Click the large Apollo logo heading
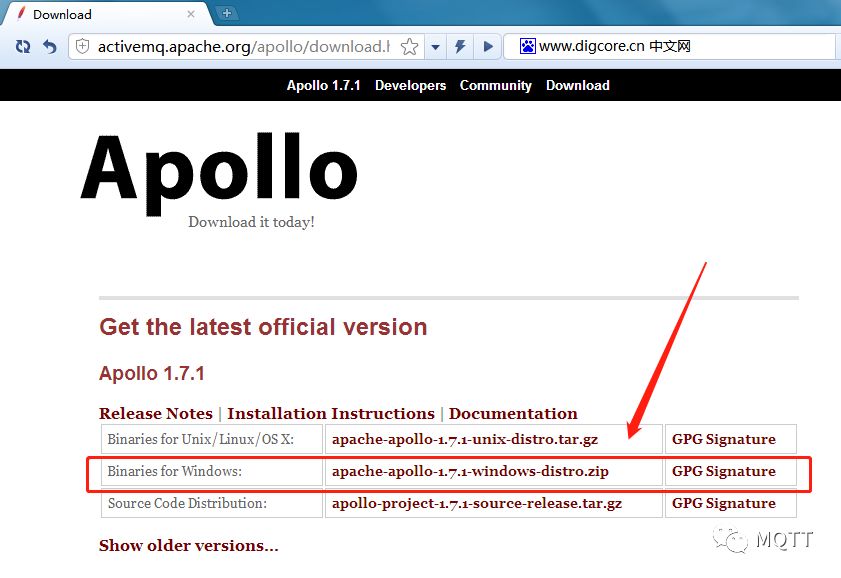Image resolution: width=841 pixels, height=578 pixels. 219,173
